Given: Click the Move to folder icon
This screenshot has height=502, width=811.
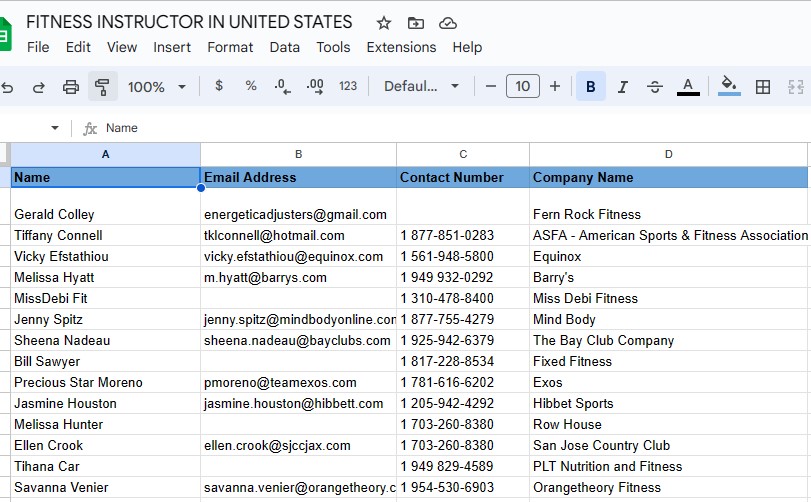Looking at the screenshot, I should [x=416, y=23].
